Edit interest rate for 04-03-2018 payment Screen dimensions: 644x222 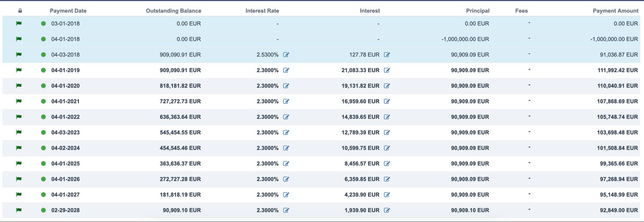(286, 55)
